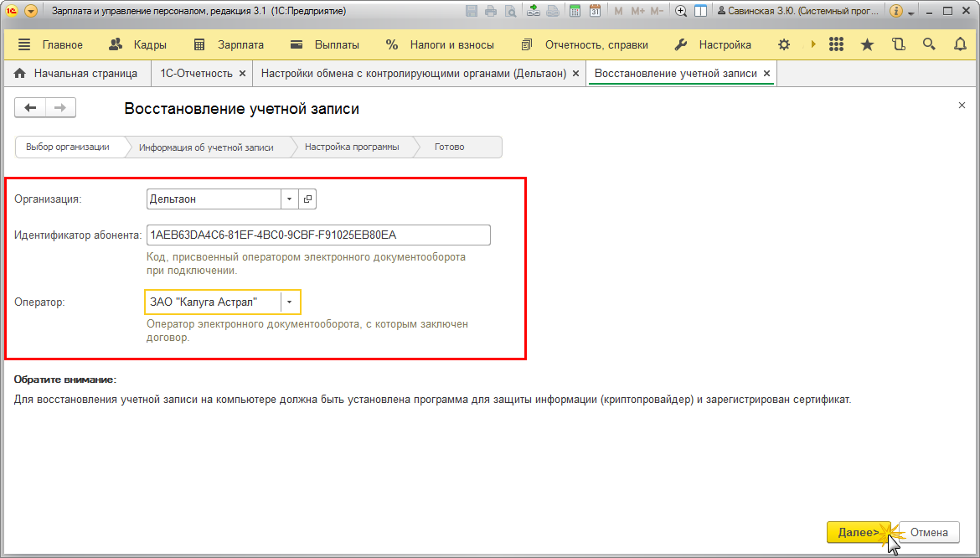Select the Готово wizard step
Viewport: 980px width, 558px height.
point(449,147)
